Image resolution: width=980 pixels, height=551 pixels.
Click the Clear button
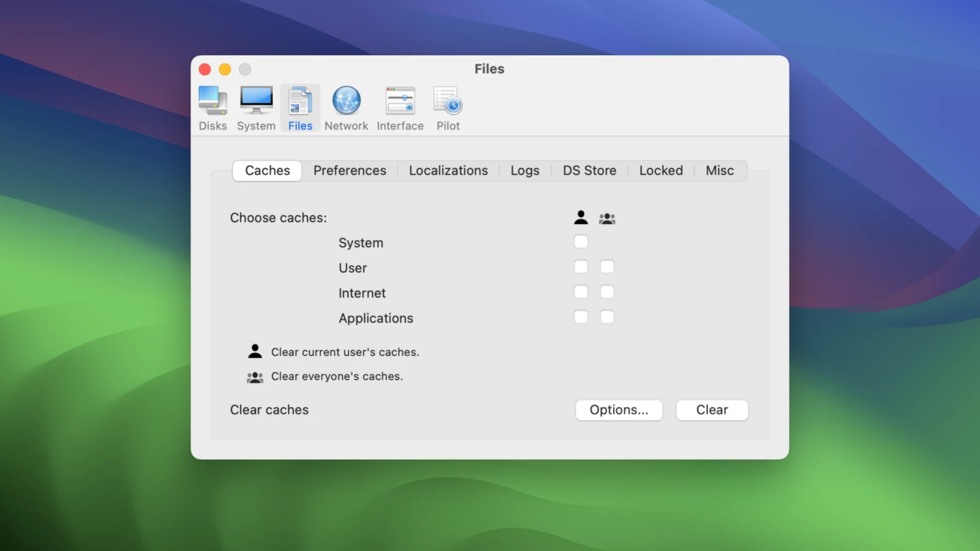712,410
